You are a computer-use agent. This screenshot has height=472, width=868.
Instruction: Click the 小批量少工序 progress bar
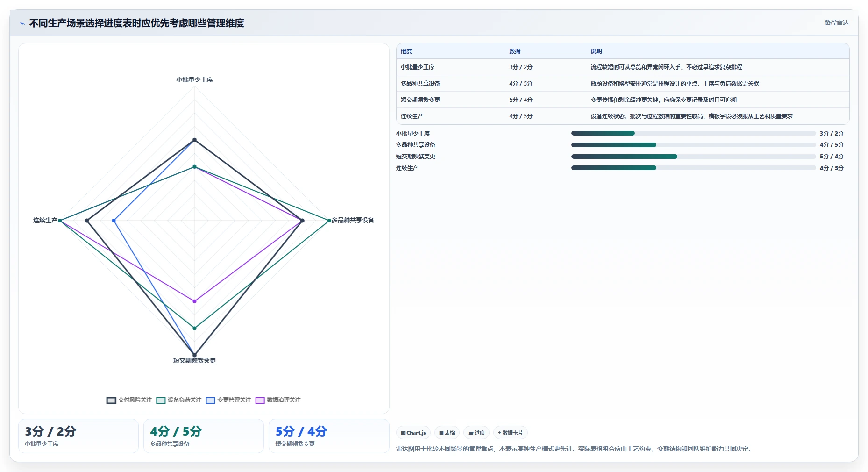point(693,133)
